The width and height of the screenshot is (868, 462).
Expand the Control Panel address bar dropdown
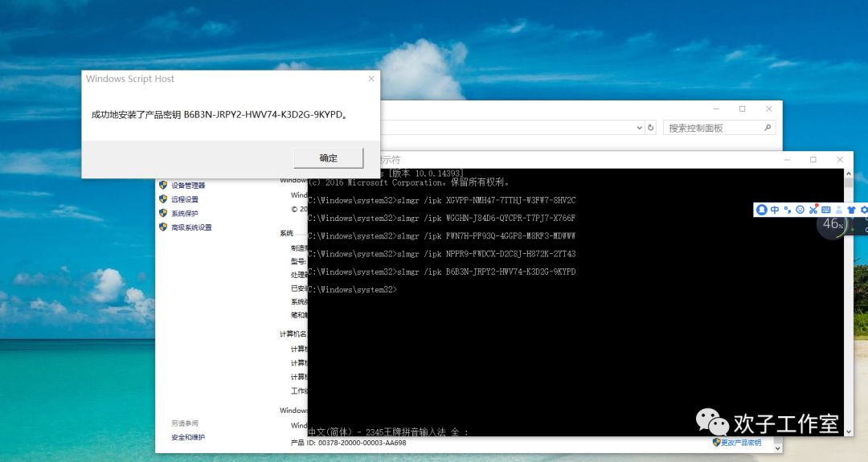(x=640, y=128)
